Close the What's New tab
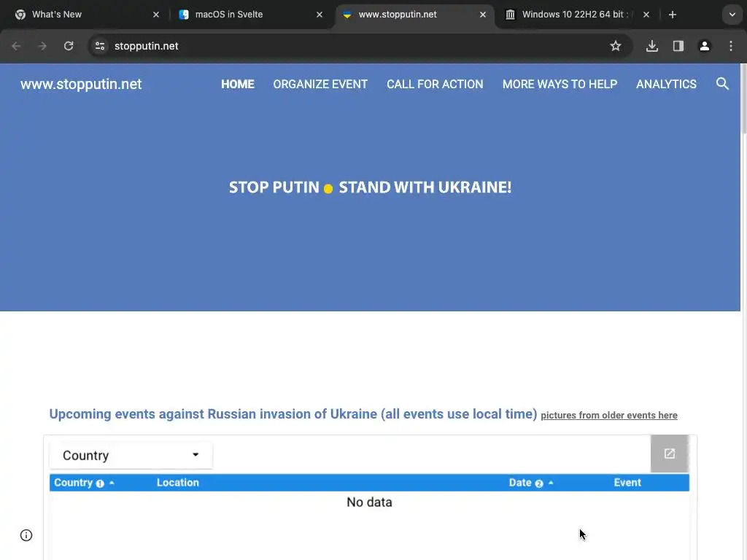This screenshot has height=560, width=747. point(156,15)
